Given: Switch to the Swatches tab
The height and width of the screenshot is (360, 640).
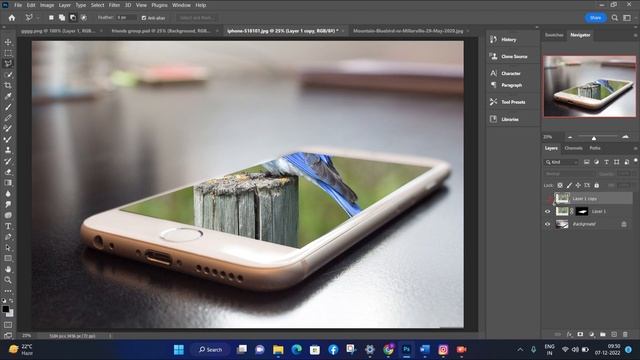Looking at the screenshot, I should pyautogui.click(x=554, y=35).
